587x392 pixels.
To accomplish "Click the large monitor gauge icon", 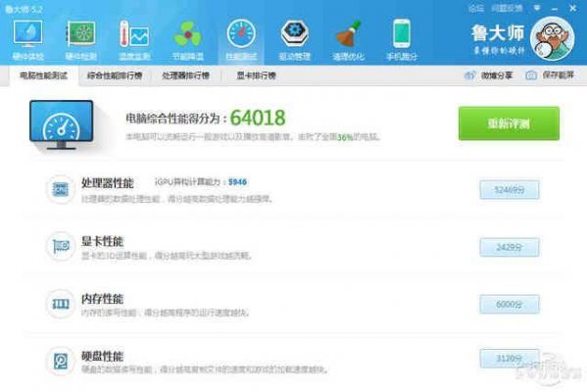I will pos(62,125).
